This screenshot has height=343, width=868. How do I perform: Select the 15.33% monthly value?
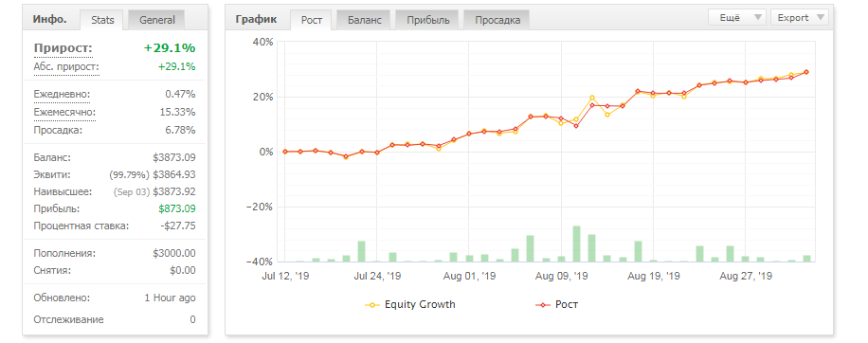[178, 113]
